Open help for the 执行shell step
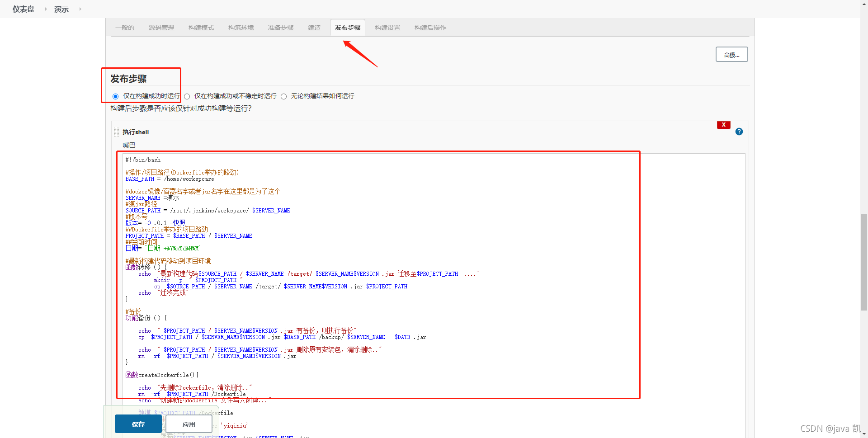Viewport: 868px width, 438px height. click(x=739, y=132)
